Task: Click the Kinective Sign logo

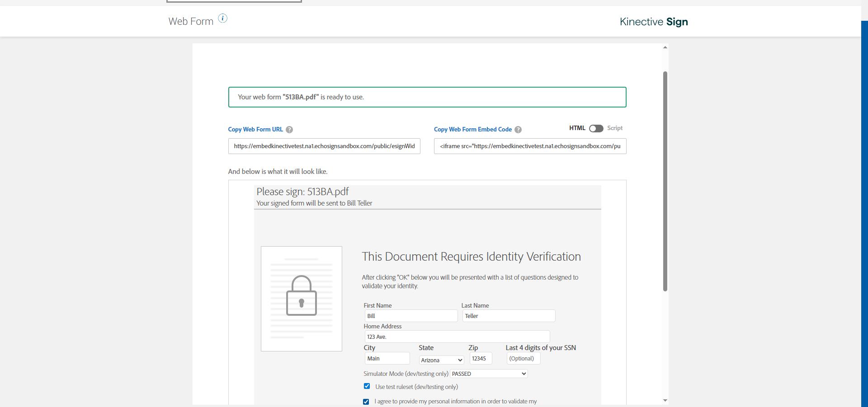Action: [654, 22]
